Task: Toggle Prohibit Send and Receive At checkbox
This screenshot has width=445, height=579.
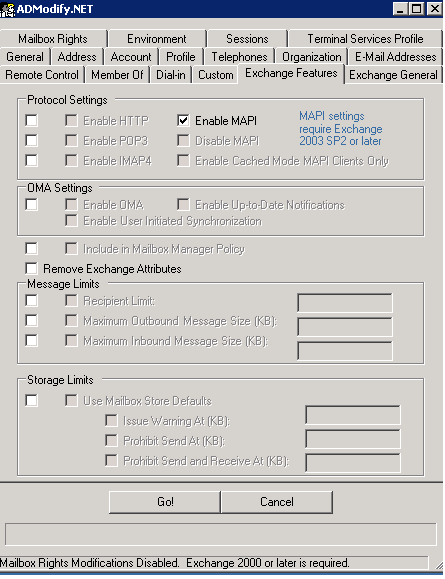Action: coord(111,460)
